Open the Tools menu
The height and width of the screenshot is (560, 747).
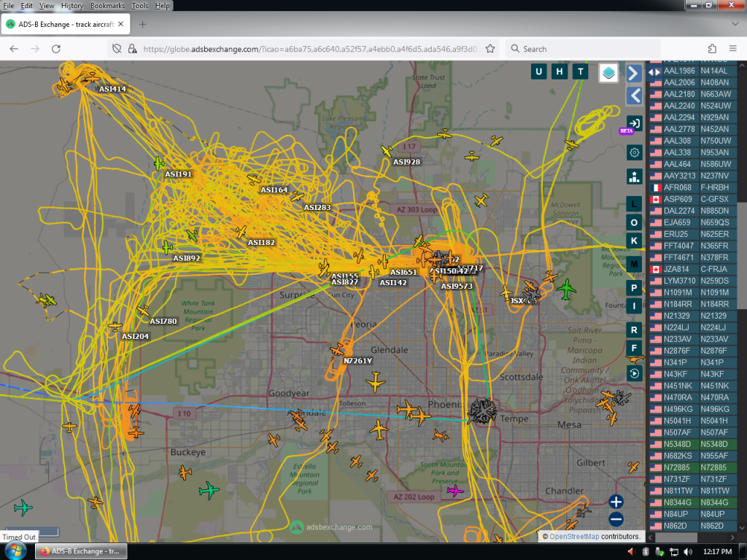click(x=139, y=6)
